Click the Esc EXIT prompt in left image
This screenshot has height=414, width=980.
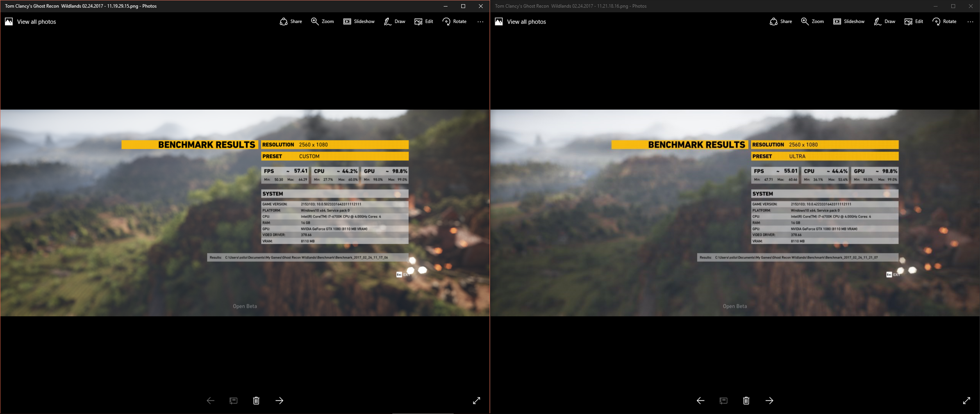(403, 274)
